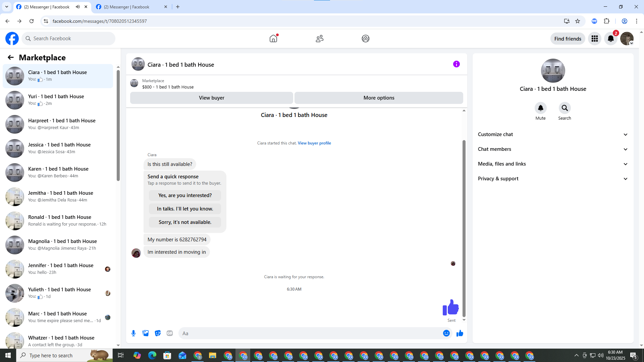Open the attach photo icon in composer
The width and height of the screenshot is (644, 362).
(146, 333)
